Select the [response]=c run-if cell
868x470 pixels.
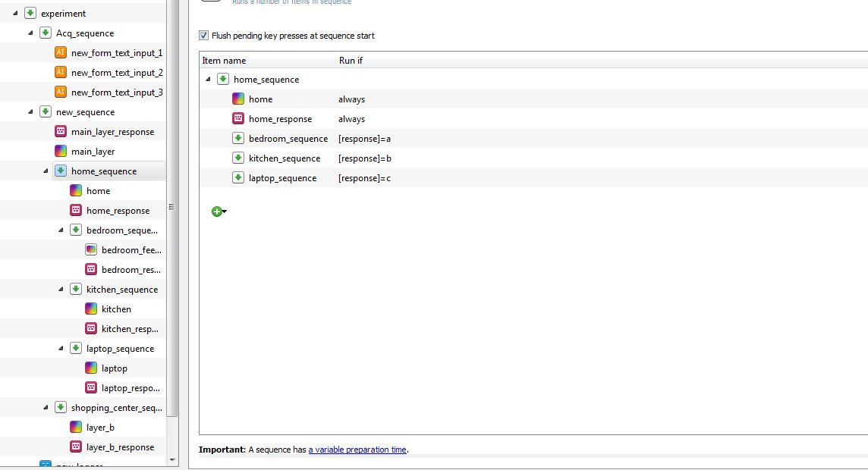(365, 178)
